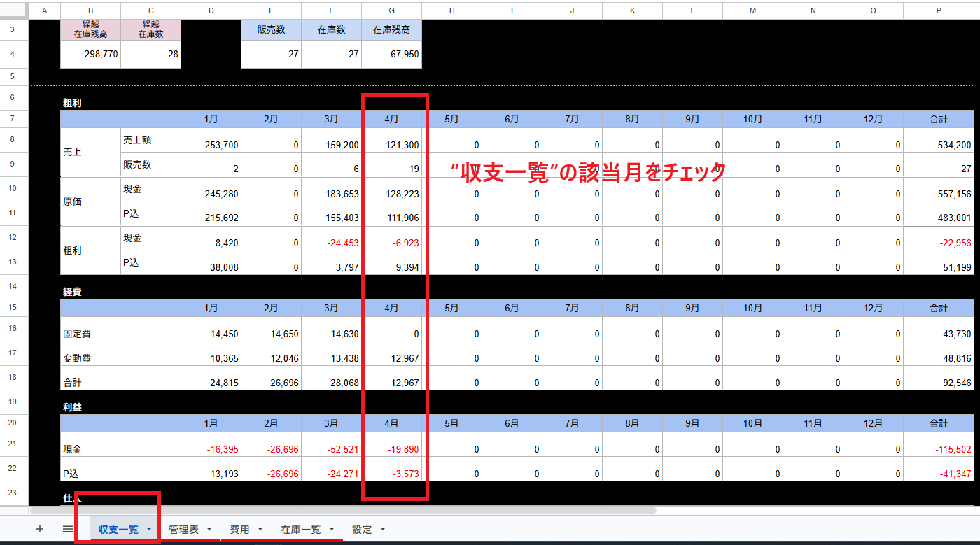The image size is (980, 545).
Task: Open the 費用 tab dropdown arrow
Action: pyautogui.click(x=258, y=530)
